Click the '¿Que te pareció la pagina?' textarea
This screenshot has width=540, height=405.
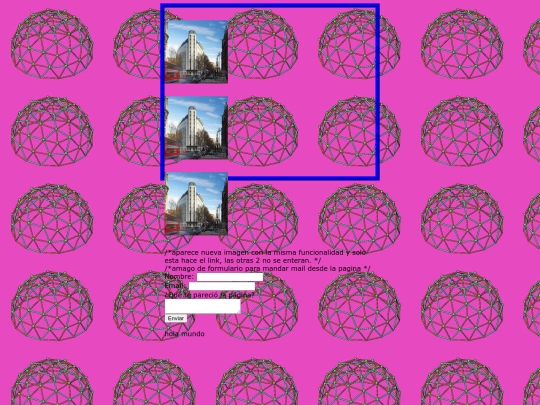[202, 306]
